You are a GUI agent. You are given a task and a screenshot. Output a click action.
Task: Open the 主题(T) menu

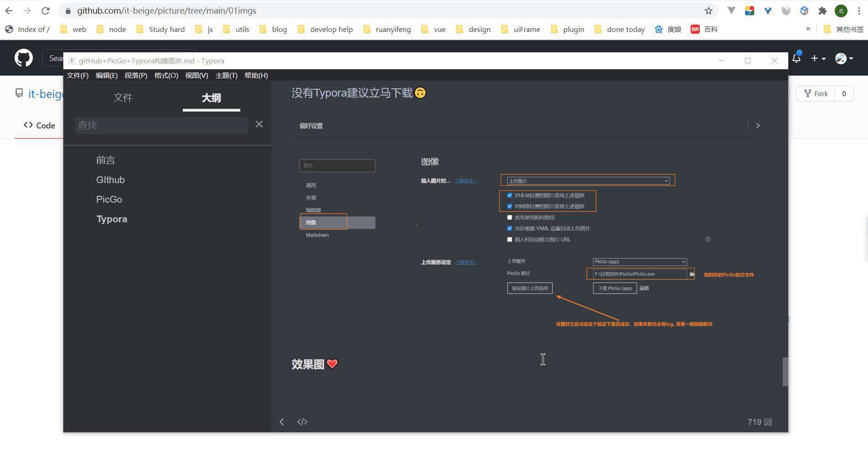227,75
